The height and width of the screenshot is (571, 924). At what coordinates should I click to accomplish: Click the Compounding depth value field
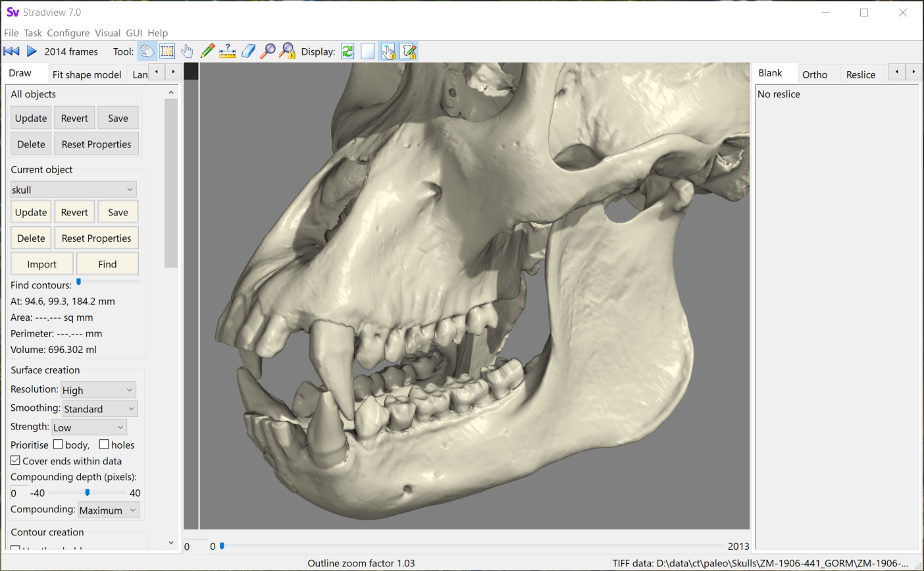18,493
